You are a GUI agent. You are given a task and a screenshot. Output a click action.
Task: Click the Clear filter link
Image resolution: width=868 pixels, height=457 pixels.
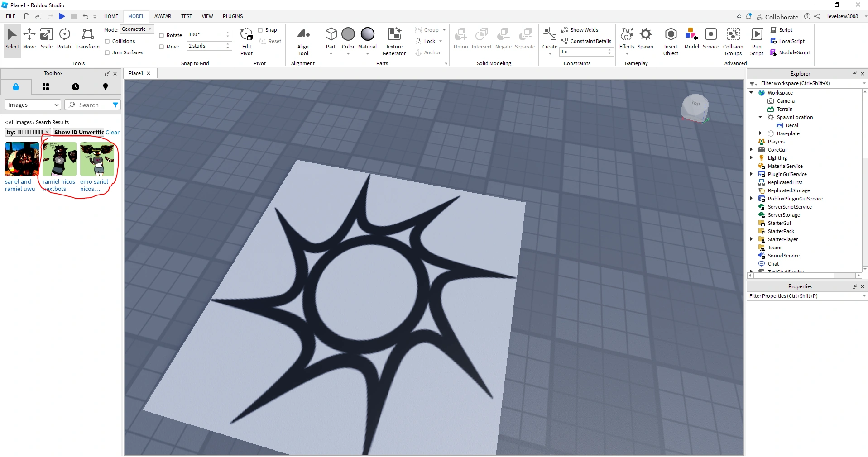(112, 133)
